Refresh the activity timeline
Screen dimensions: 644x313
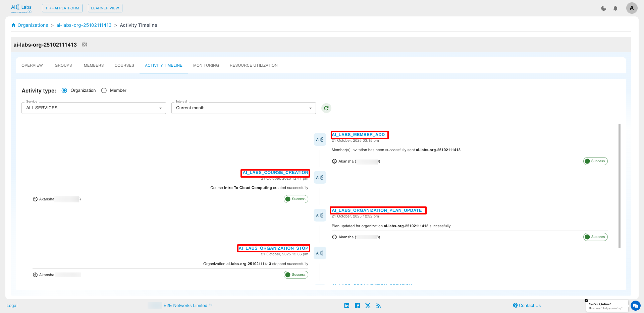coord(326,108)
